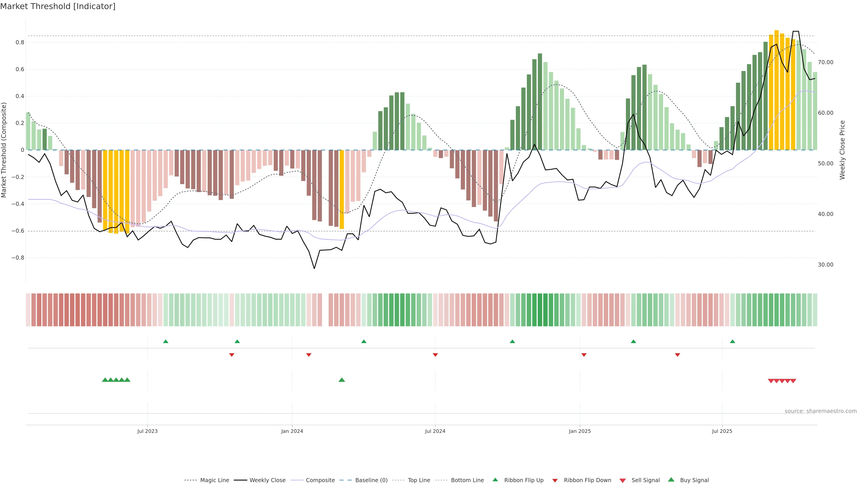Click the Ribbon Flip Down marker after Jan 2025
Viewport: 868px width, 488px height.
584,355
